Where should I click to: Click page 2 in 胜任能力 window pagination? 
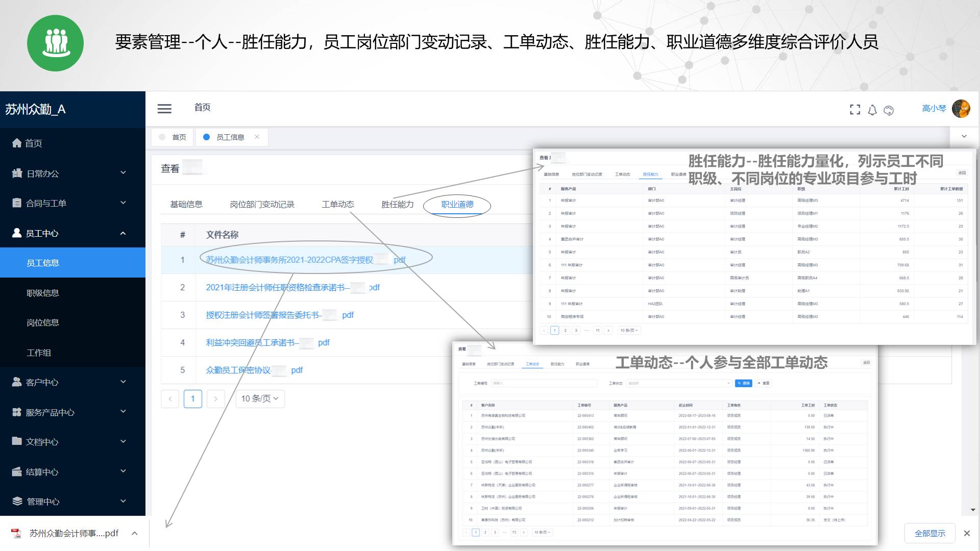click(x=565, y=331)
